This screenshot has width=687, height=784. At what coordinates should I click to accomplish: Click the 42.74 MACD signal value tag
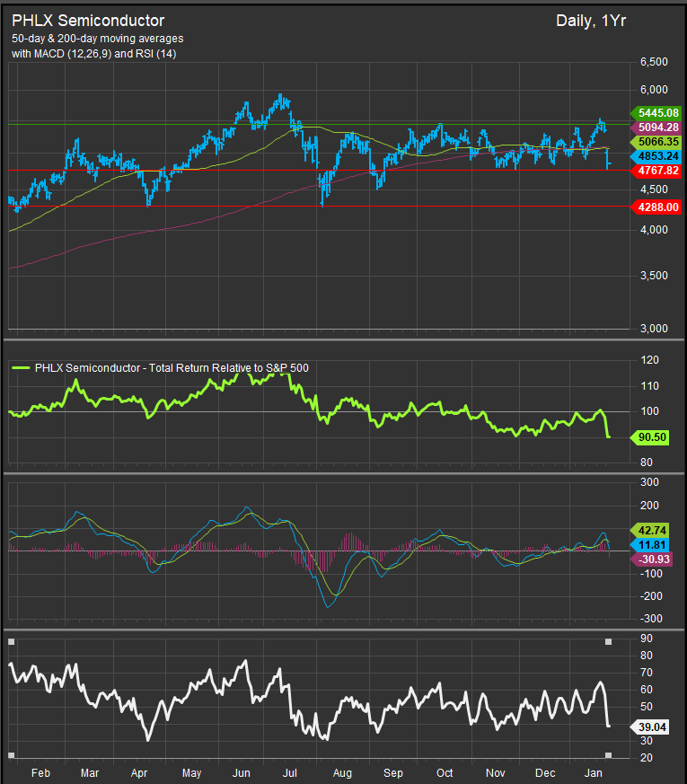(650, 531)
